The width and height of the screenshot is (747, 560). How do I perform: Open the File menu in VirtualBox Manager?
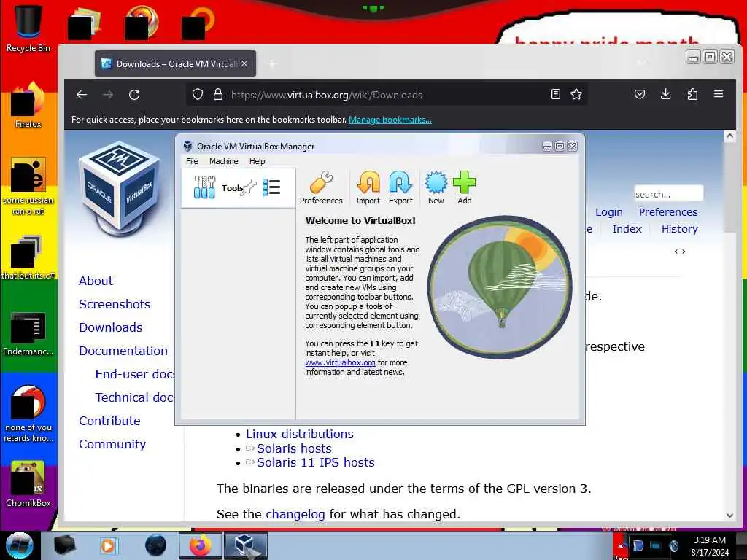coord(192,161)
